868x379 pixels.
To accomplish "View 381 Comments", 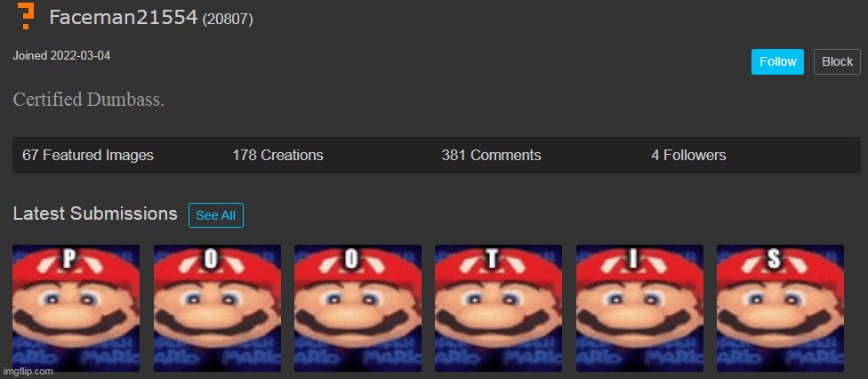I will 491,155.
